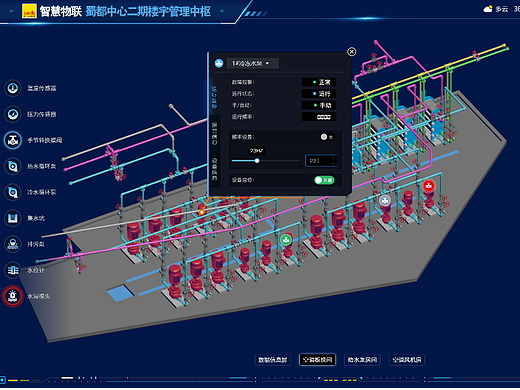Show the 冷水循环泵 cold water pump icon
Viewport: 520px width, 390px height.
(13, 192)
